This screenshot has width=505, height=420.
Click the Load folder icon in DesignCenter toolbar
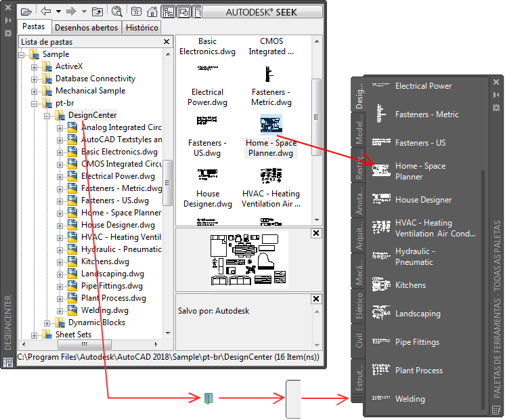click(26, 12)
